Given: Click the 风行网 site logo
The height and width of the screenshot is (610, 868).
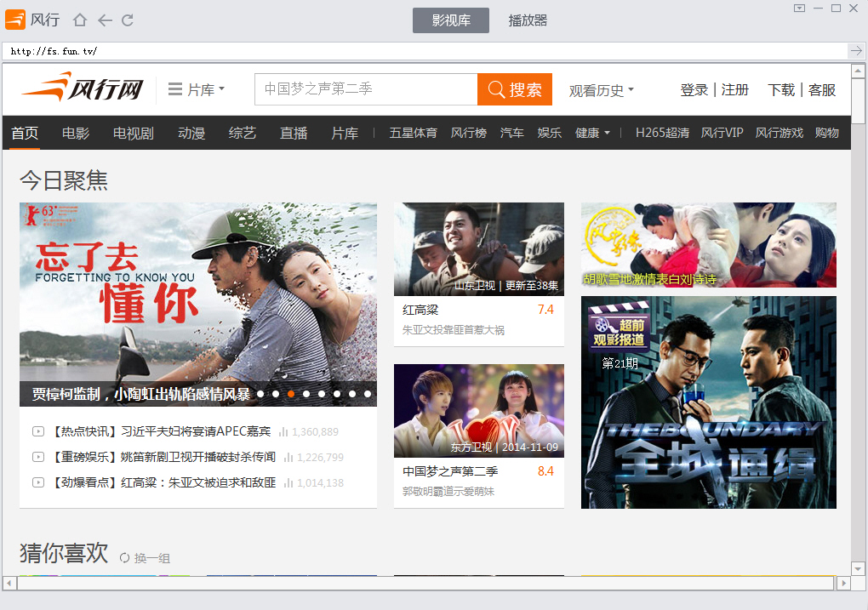Looking at the screenshot, I should (x=83, y=88).
